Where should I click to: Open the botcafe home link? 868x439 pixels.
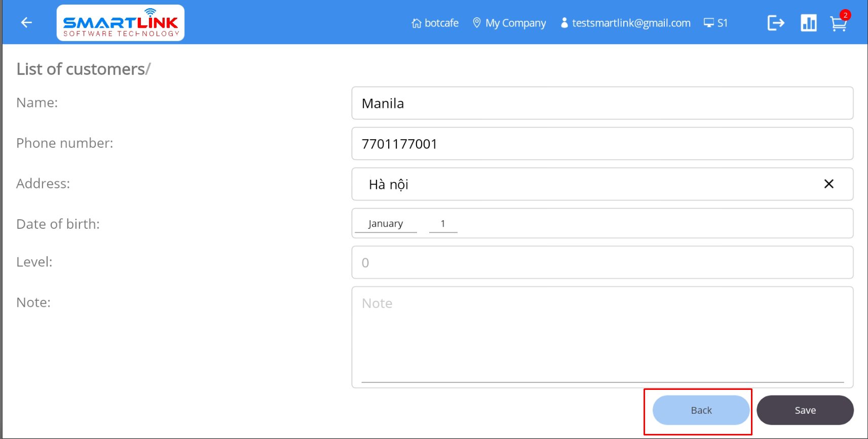(435, 23)
